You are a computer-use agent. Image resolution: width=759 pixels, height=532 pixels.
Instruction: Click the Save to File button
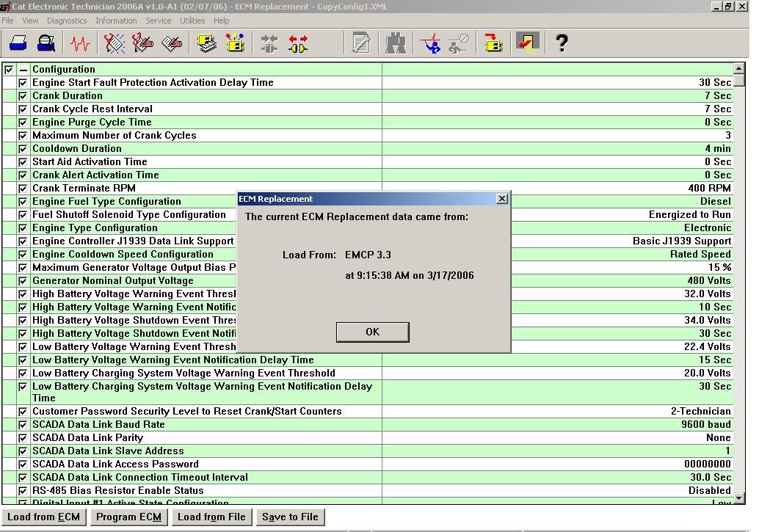click(291, 517)
